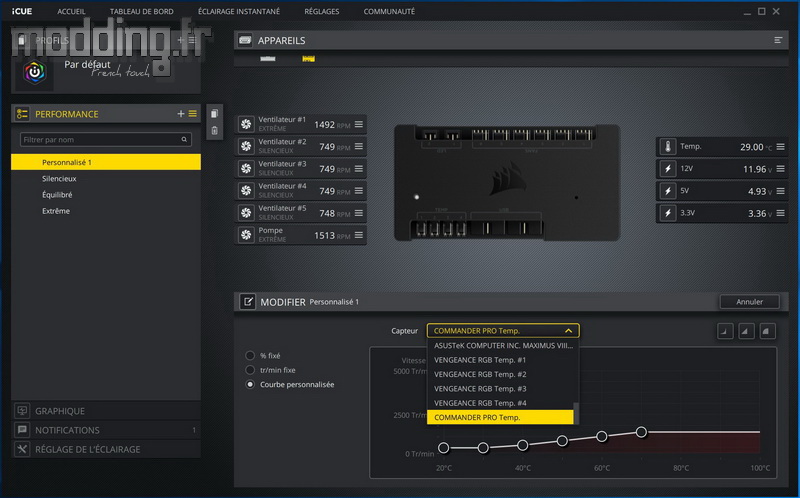Select the white device thumbnail in APPAREILS
Screen dimensions: 800x498
tap(268, 59)
